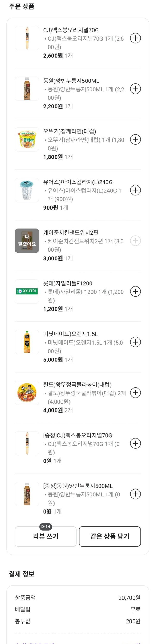Add 오뚜기)참깨라면(대컵) using plus icon
Viewport: 155px width, 644px height.
(x=135, y=139)
